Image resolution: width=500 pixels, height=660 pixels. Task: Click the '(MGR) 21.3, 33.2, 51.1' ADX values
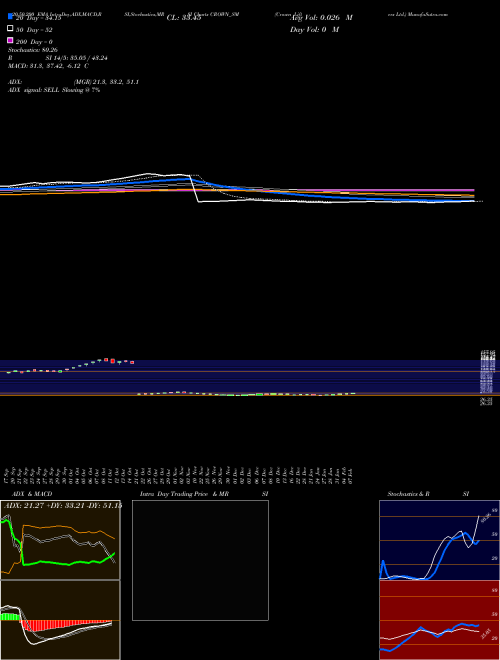(106, 82)
